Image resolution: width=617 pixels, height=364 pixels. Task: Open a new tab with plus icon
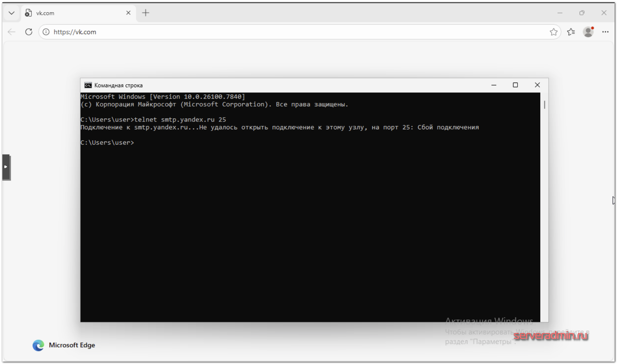point(146,13)
